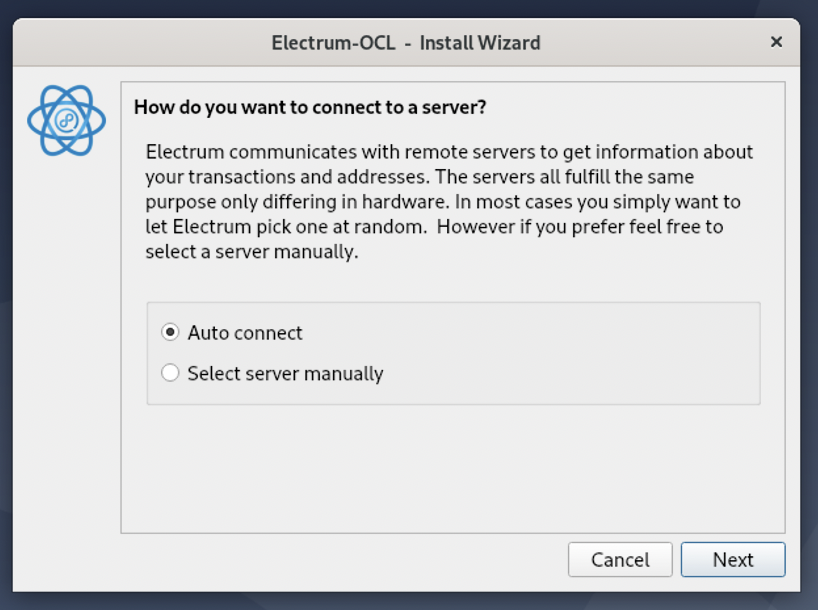This screenshot has width=818, height=610.
Task: Select the Auto connect radio button
Action: point(170,332)
